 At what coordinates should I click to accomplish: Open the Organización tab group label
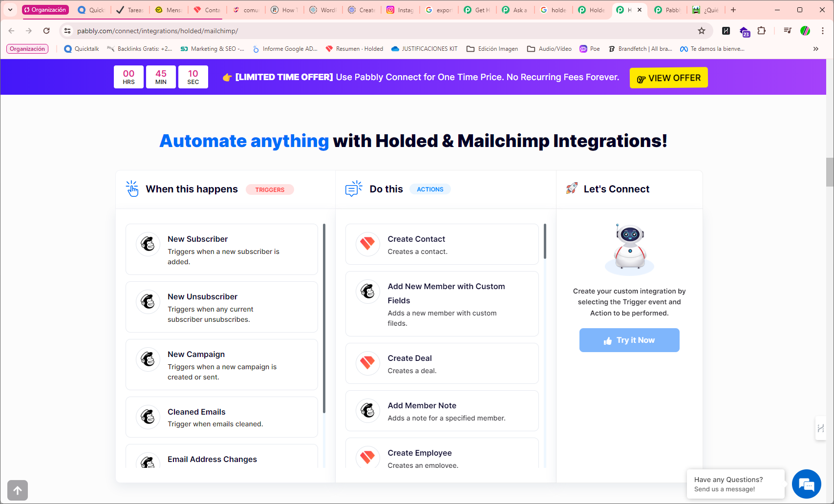45,10
